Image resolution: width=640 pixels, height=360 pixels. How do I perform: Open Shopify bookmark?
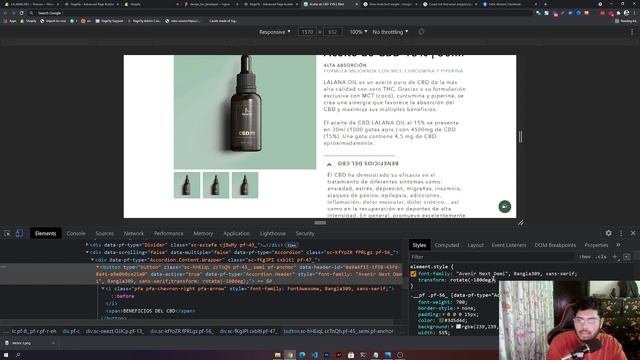tap(28, 21)
